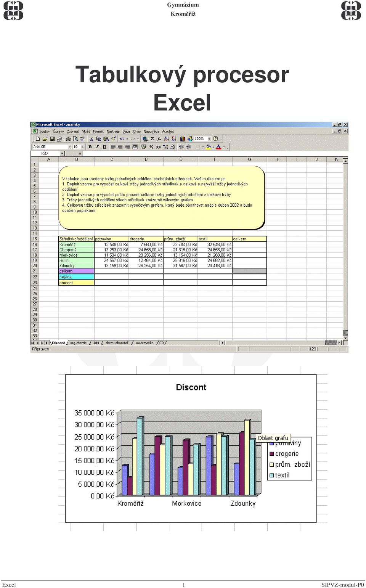Click the Discont chart title
The width and height of the screenshot is (366, 588).
coord(191,387)
